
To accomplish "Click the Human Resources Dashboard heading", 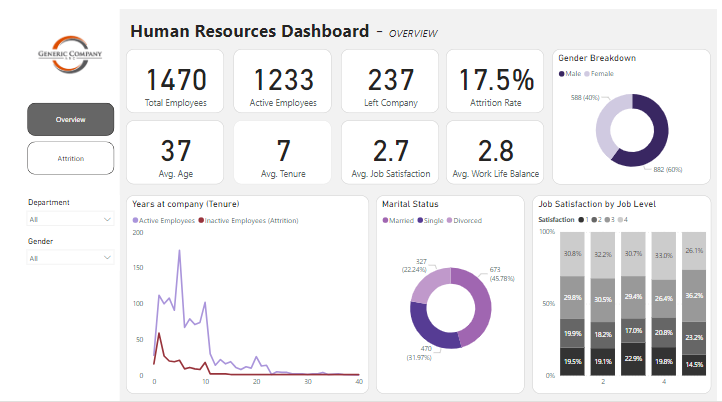I will [x=250, y=31].
